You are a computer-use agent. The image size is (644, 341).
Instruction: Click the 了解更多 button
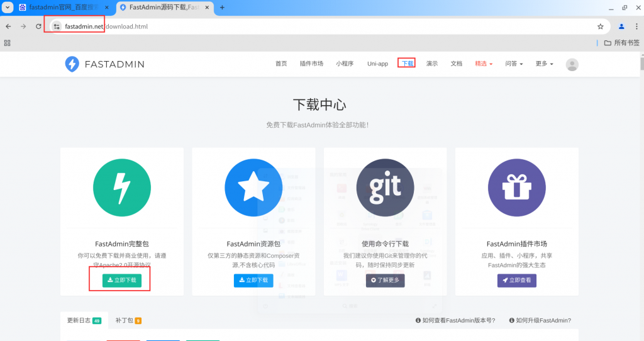(386, 280)
